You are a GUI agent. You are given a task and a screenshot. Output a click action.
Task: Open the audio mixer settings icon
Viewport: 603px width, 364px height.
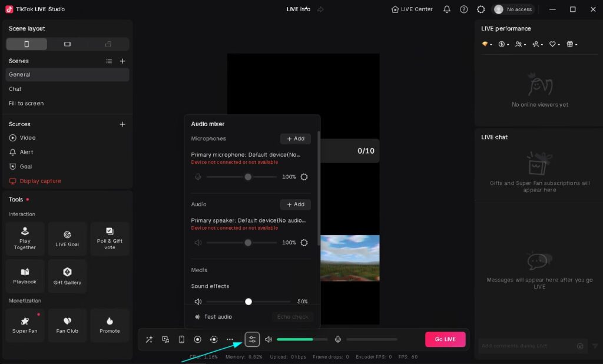click(x=252, y=339)
